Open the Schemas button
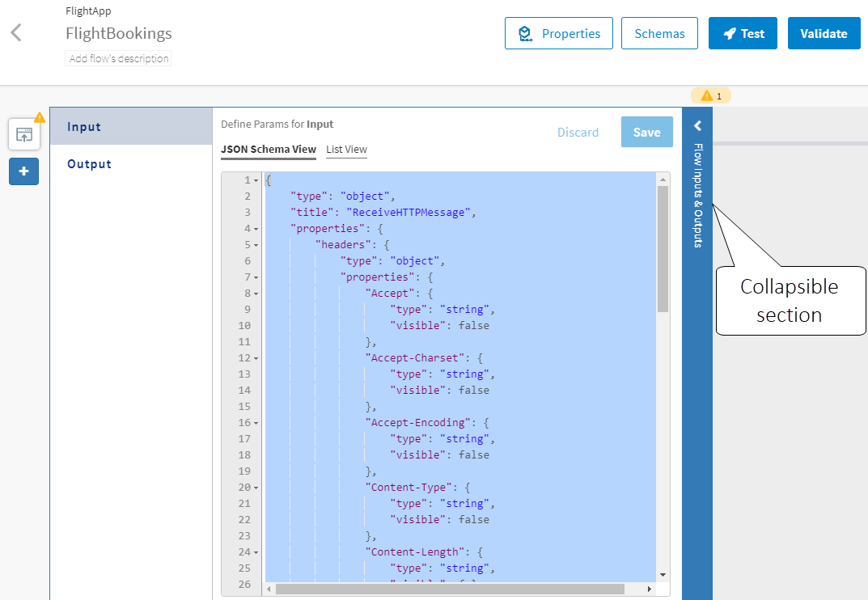Viewport: 868px width, 600px height. coord(659,34)
